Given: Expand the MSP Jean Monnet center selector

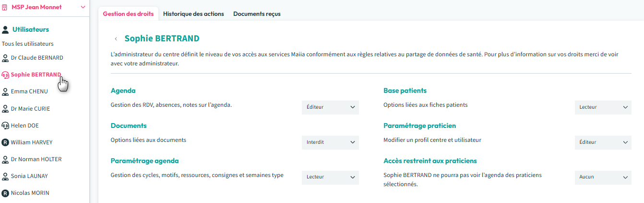Looking at the screenshot, I should click(x=83, y=7).
